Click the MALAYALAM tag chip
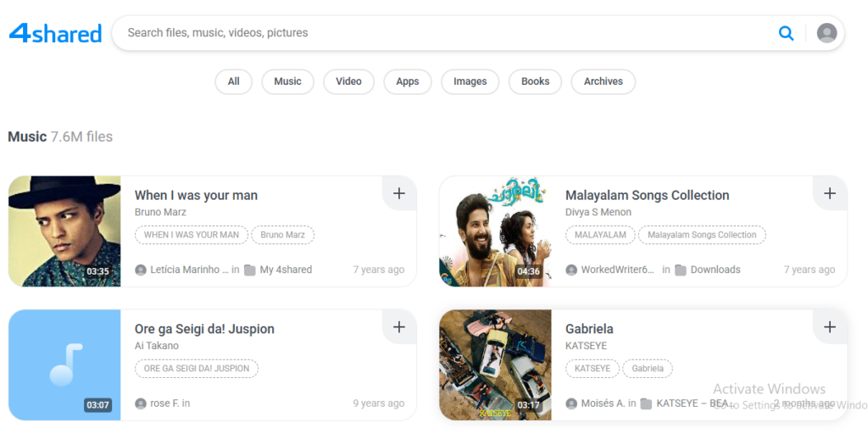 point(600,235)
